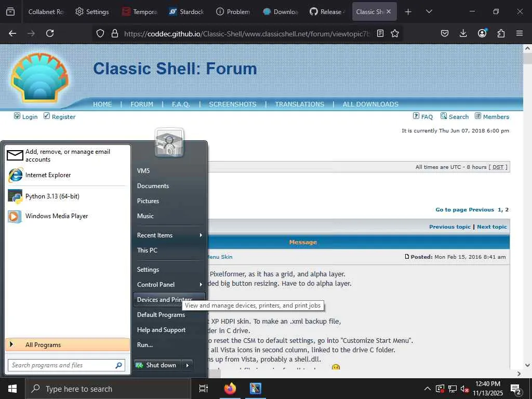
Task: Launch Internet Explorer from start menu
Action: click(x=68, y=175)
